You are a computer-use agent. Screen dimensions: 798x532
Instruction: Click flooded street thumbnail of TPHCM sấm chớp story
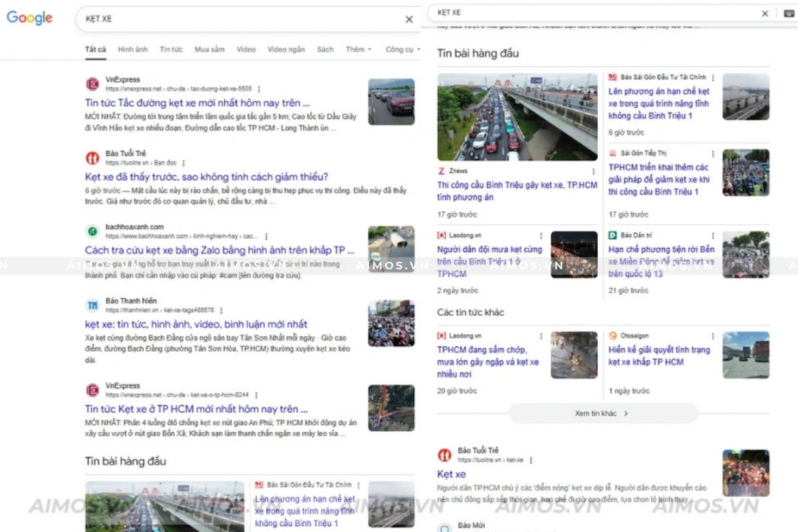[x=575, y=355]
